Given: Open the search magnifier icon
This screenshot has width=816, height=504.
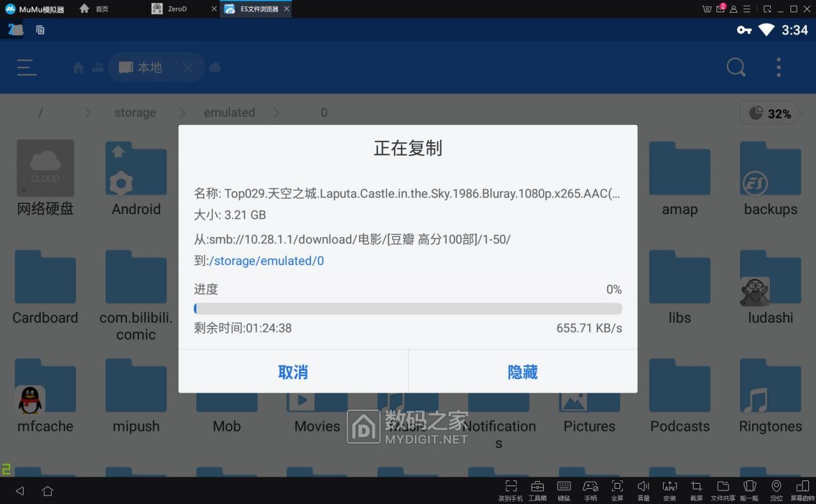Looking at the screenshot, I should click(x=736, y=68).
